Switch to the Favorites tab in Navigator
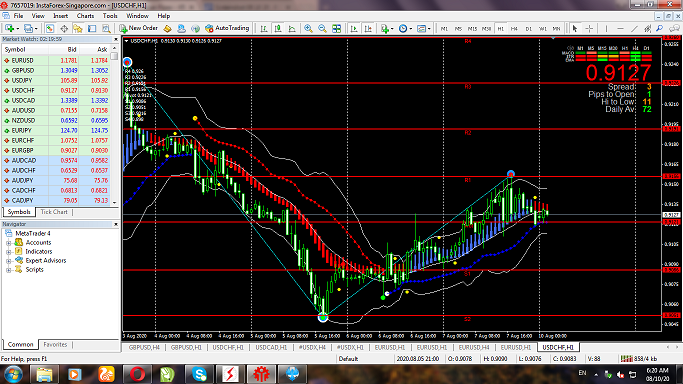 coord(55,344)
